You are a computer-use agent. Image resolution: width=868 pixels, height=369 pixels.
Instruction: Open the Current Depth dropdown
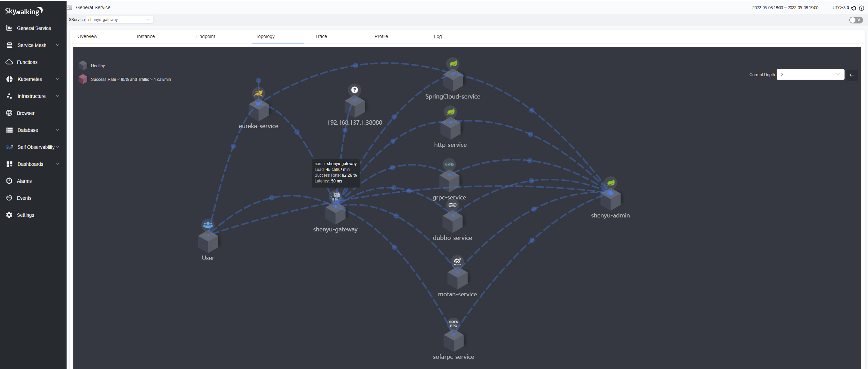[810, 74]
